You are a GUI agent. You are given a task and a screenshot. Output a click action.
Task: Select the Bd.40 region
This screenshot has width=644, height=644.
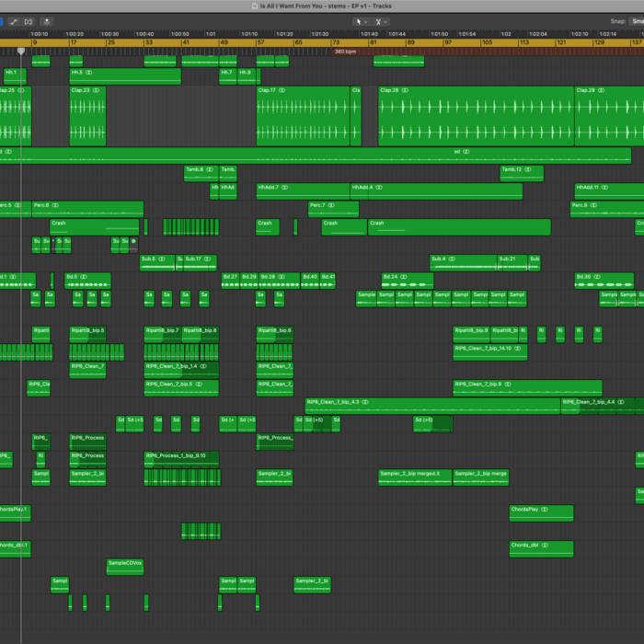pos(310,281)
